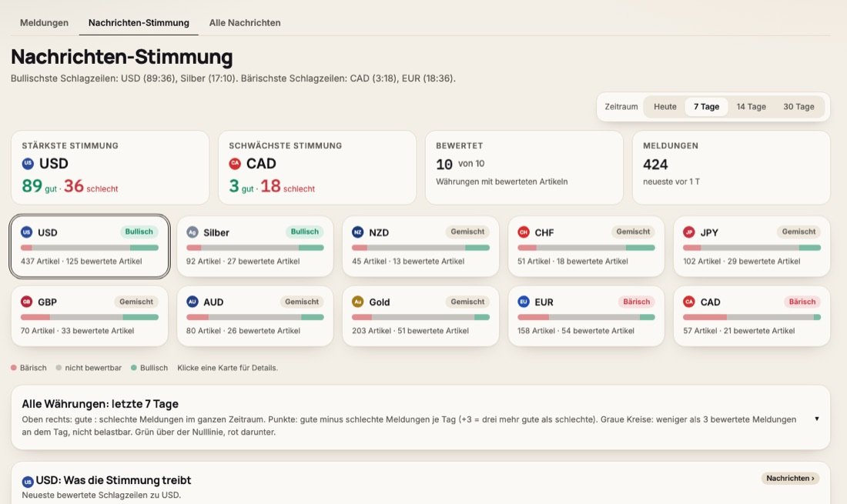Click the Bullisch badge on the Silber card

point(305,232)
